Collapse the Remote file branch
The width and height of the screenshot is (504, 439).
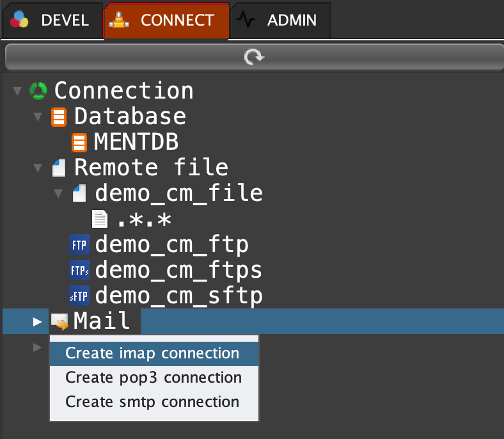coord(38,168)
